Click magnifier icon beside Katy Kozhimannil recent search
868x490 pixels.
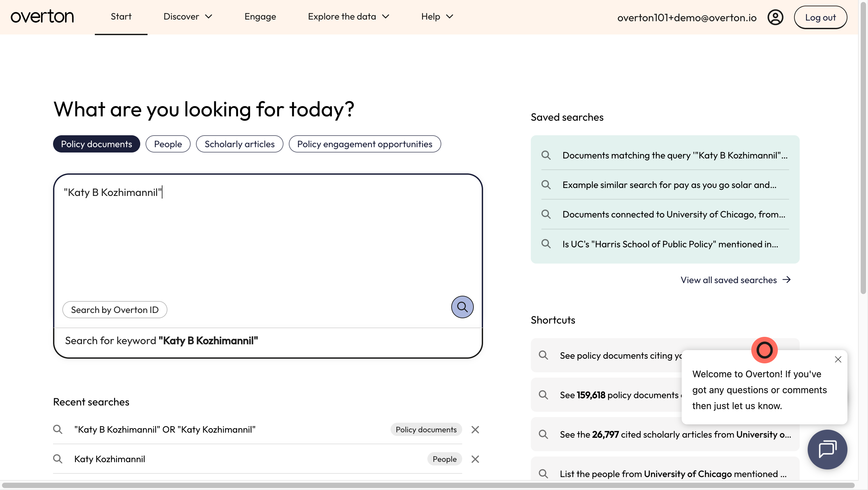click(x=58, y=459)
